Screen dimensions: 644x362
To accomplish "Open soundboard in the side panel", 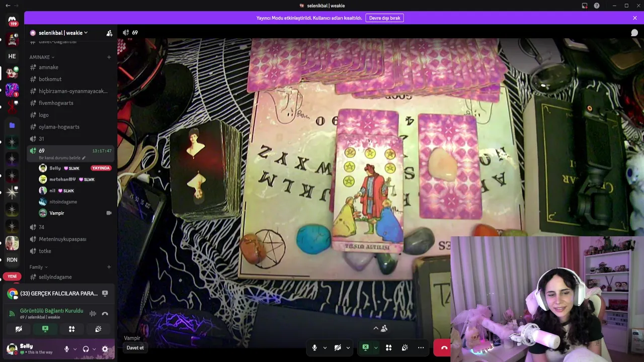I will 98,329.
